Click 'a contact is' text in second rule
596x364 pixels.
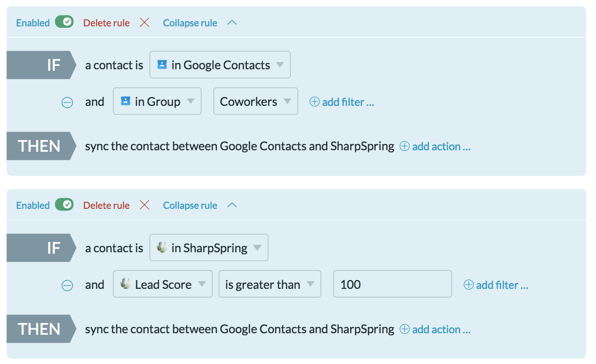114,248
